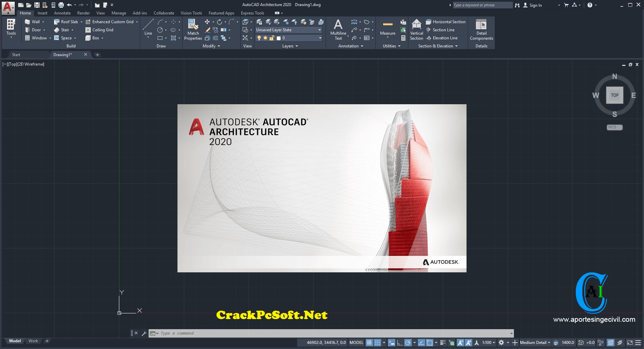The height and width of the screenshot is (349, 644).
Task: Select the Stair tool
Action: tap(62, 30)
